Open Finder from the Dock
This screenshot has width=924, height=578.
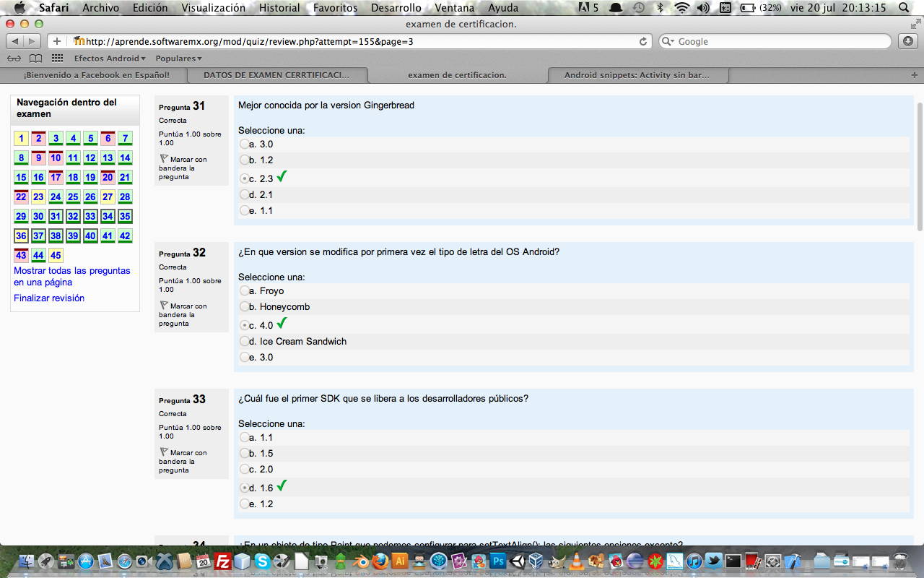[27, 561]
